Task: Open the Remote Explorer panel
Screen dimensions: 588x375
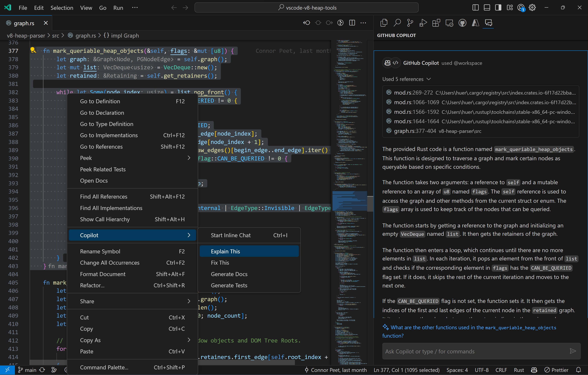Action: coord(449,23)
